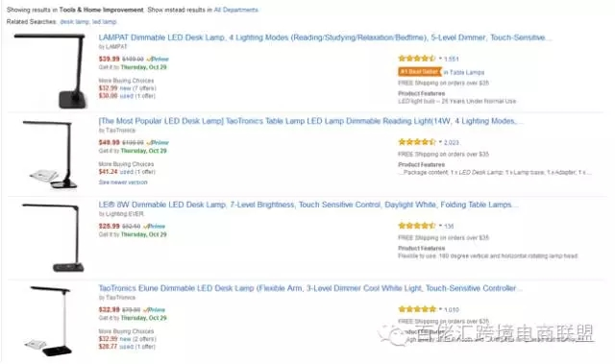
Task: Open the Most Popular LED Desk Lamp listing
Action: click(x=310, y=121)
